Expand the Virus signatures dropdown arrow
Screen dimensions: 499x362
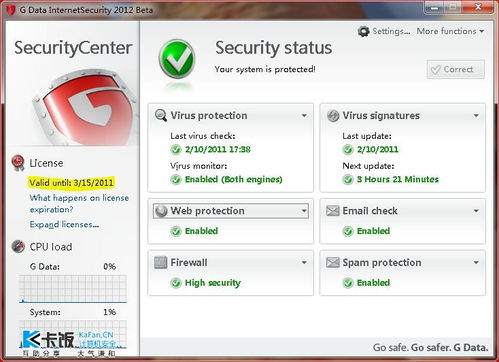[x=476, y=116]
